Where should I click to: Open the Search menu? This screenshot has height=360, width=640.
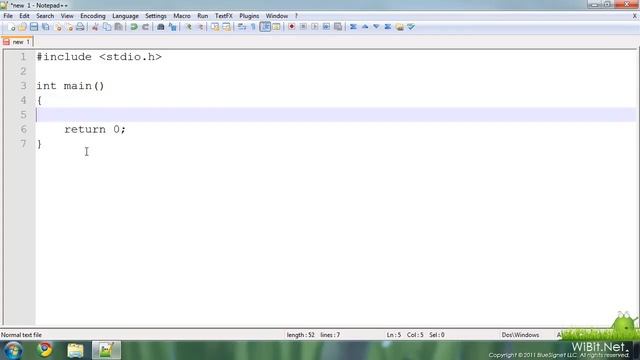(45, 16)
